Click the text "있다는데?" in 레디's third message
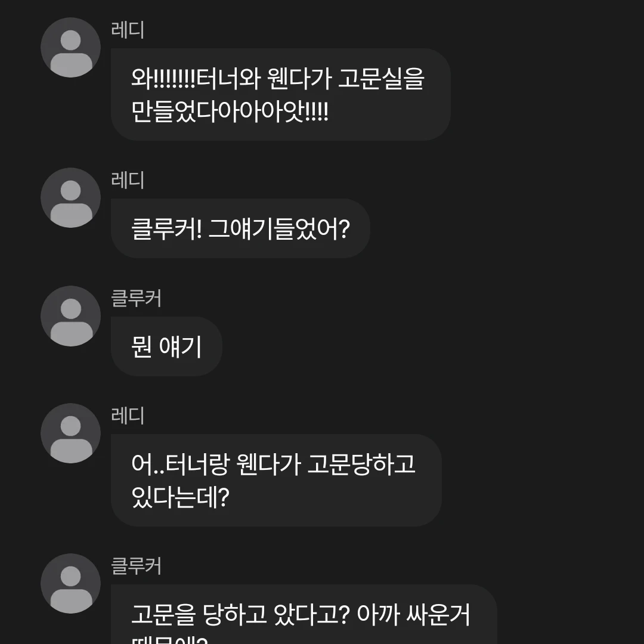Viewport: 644px width, 644px height. (x=180, y=497)
